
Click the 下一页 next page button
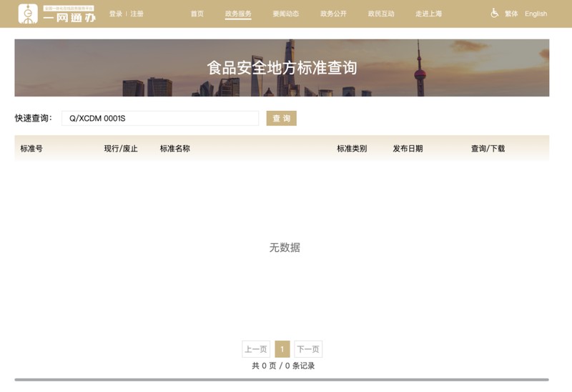tap(308, 349)
